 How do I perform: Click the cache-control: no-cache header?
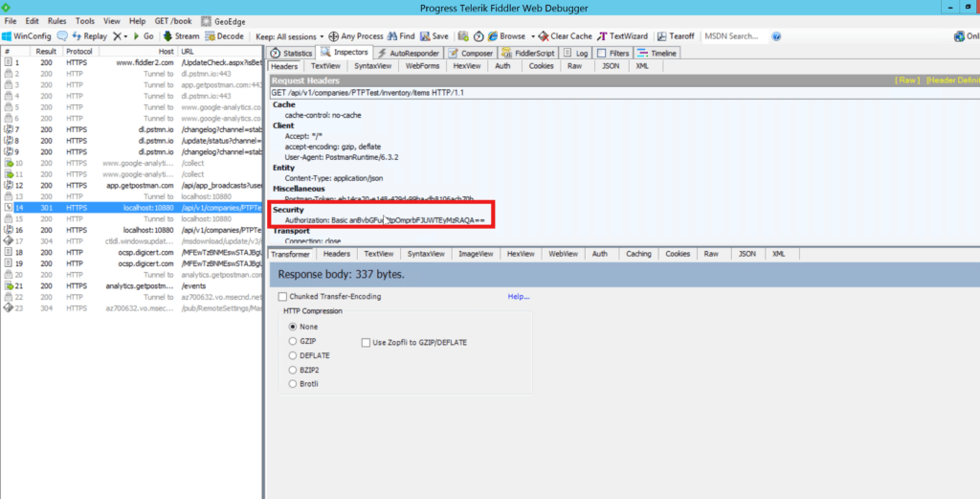(323, 115)
